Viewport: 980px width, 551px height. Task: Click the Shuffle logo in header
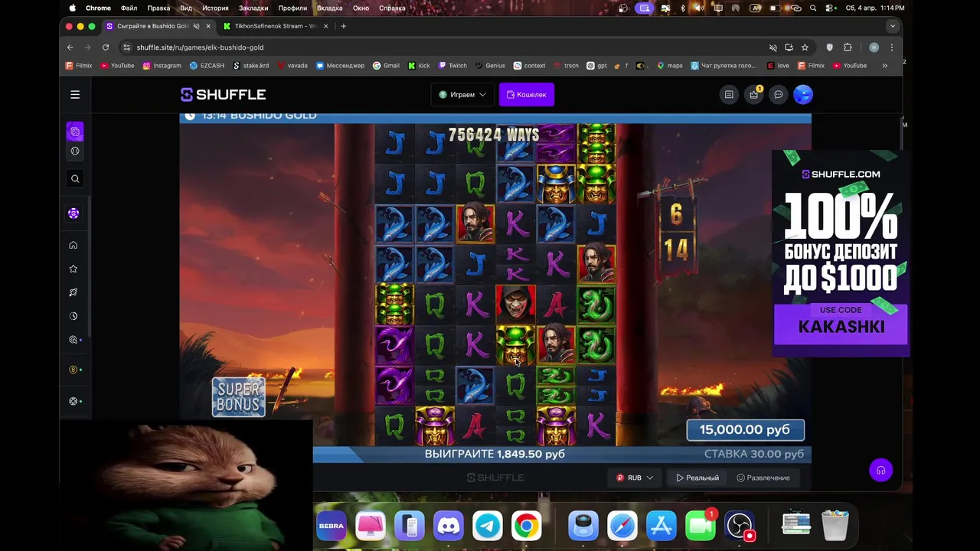coord(223,95)
